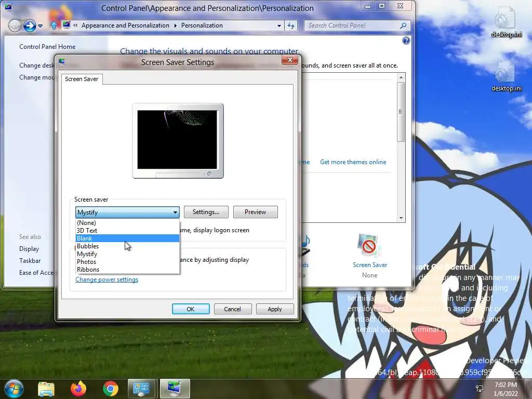532x399 pixels.
Task: Select Appearance and Personalization breadcrumb
Action: pos(125,25)
